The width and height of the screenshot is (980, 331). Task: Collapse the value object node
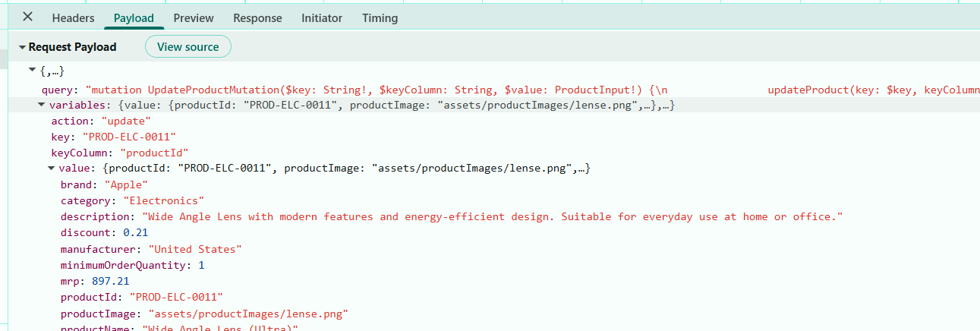pyautogui.click(x=51, y=169)
